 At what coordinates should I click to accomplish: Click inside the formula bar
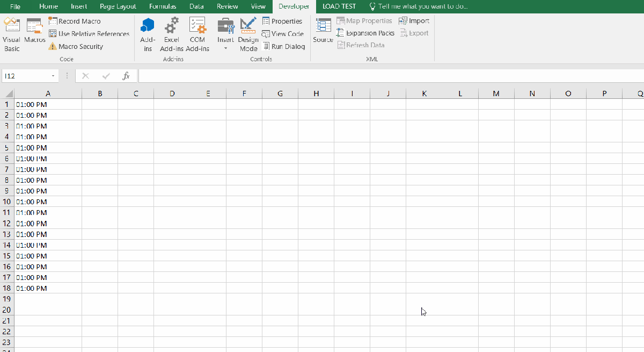391,76
